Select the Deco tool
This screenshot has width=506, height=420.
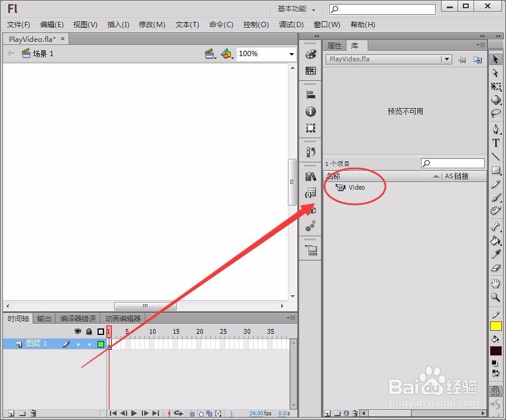click(495, 211)
